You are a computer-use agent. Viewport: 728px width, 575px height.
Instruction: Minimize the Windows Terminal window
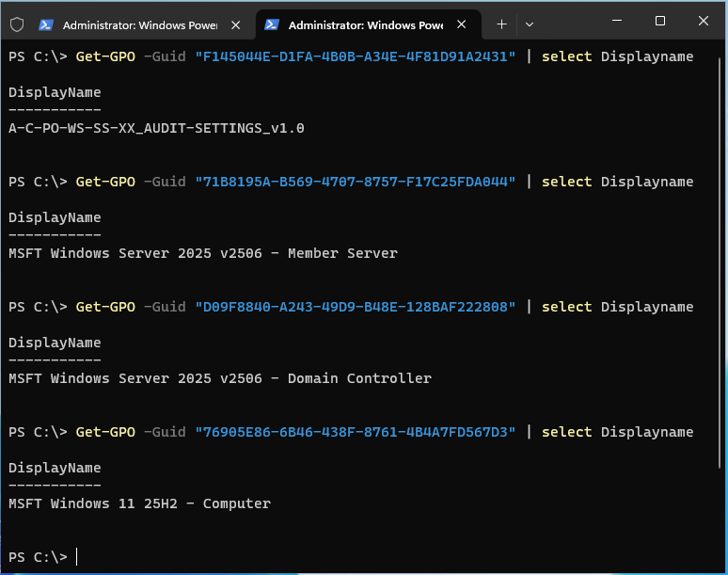point(614,21)
